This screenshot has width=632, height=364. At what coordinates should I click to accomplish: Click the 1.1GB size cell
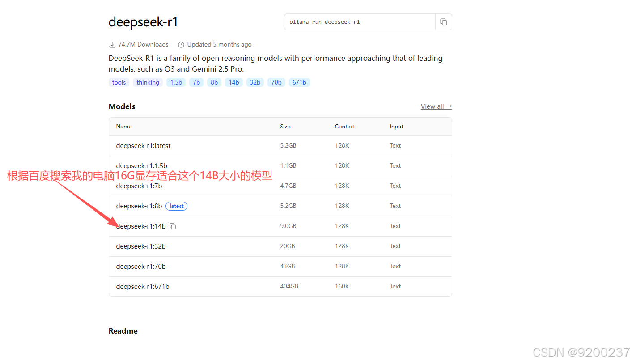[x=288, y=166]
